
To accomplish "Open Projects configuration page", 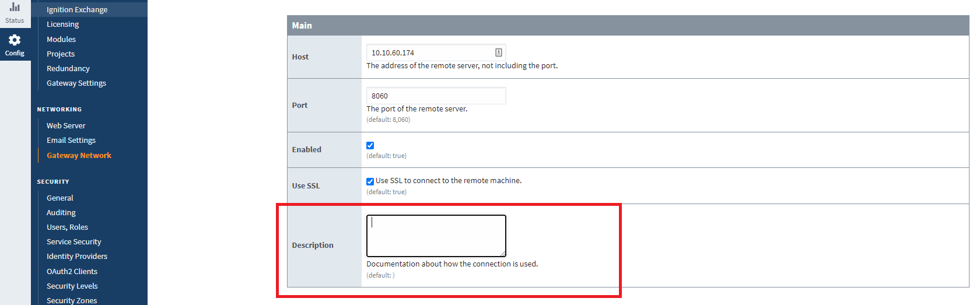I will 61,54.
